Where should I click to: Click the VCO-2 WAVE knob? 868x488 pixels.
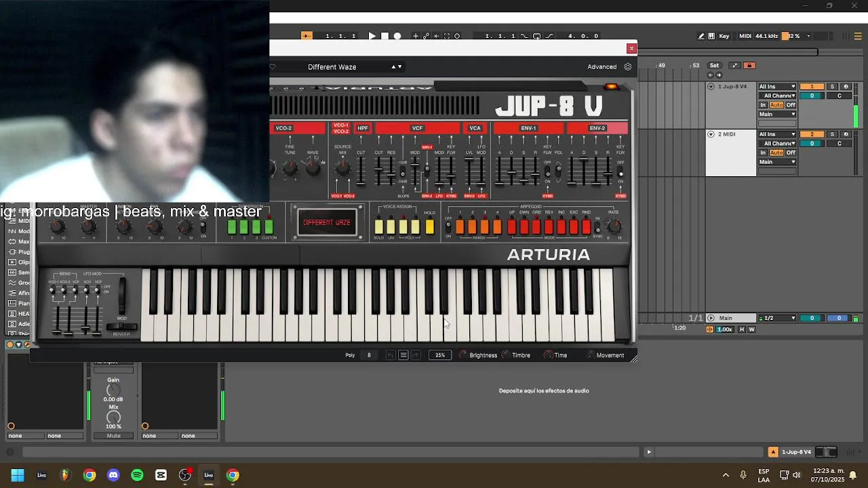click(313, 168)
